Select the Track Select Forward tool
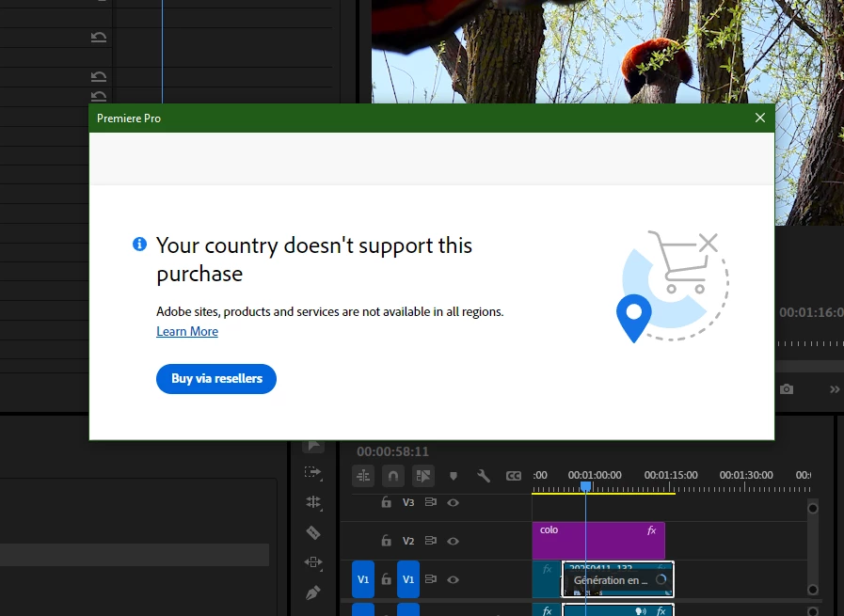Image resolution: width=844 pixels, height=616 pixels. click(313, 472)
